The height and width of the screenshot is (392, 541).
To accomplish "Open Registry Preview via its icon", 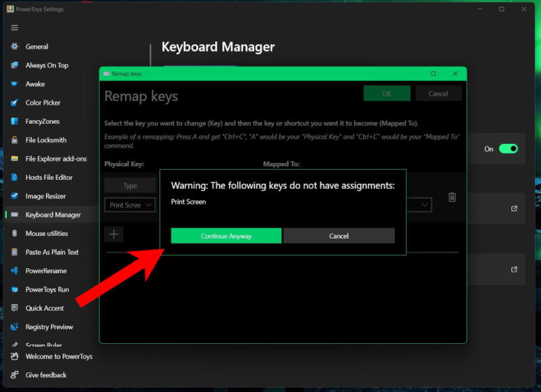I will pyautogui.click(x=15, y=326).
